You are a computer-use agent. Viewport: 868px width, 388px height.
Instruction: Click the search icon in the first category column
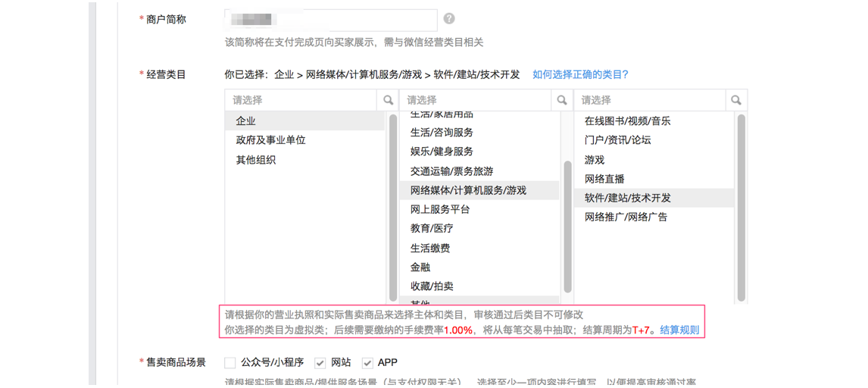[x=388, y=100]
